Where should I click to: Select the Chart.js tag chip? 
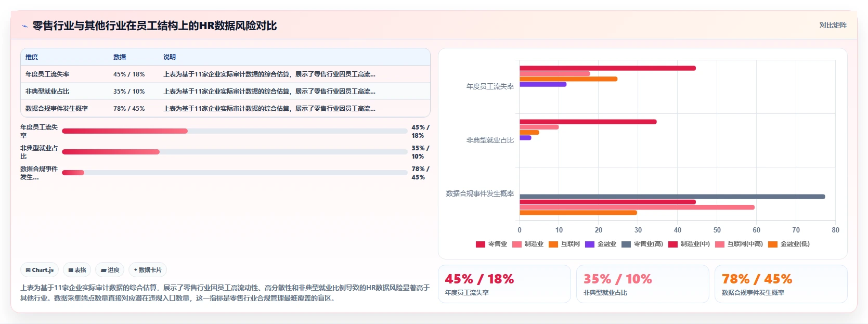click(40, 270)
